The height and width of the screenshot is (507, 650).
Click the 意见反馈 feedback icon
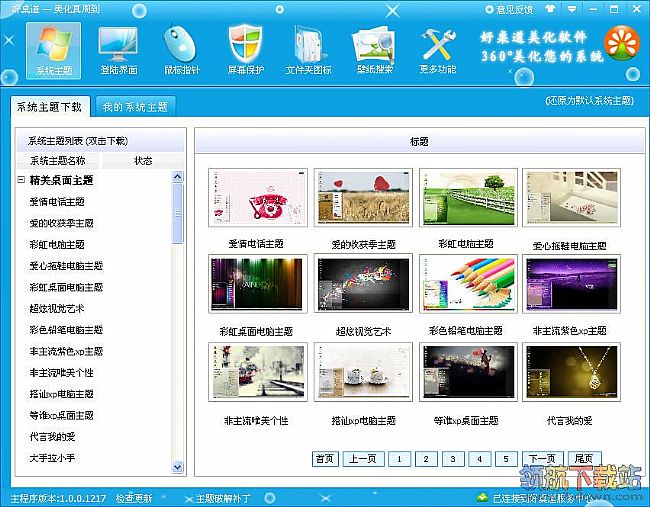(490, 9)
